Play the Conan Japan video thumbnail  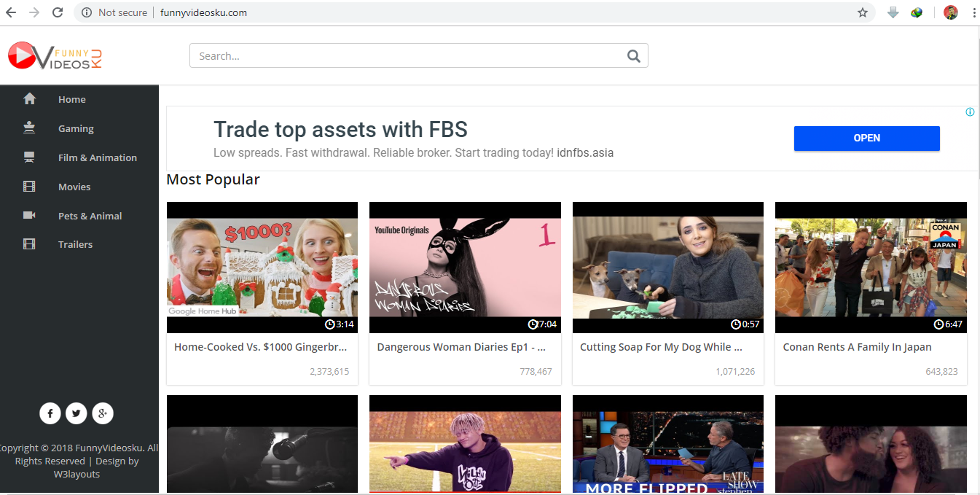tap(871, 268)
